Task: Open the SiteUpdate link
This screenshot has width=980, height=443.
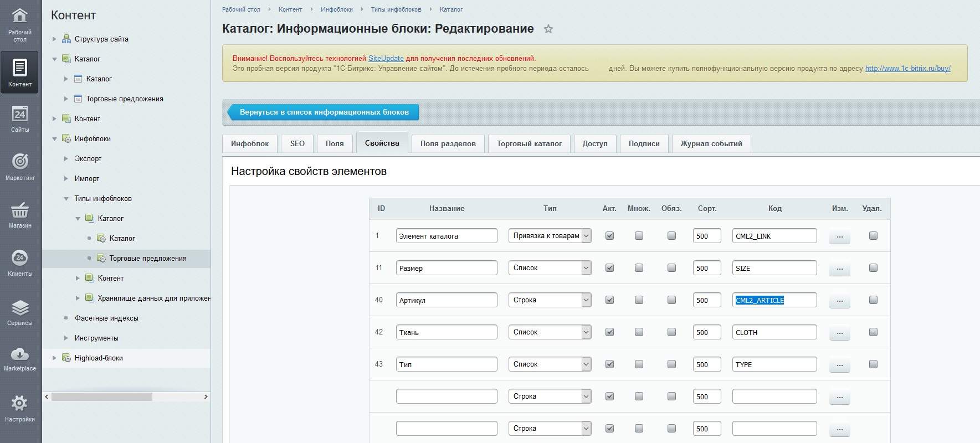Action: point(386,58)
